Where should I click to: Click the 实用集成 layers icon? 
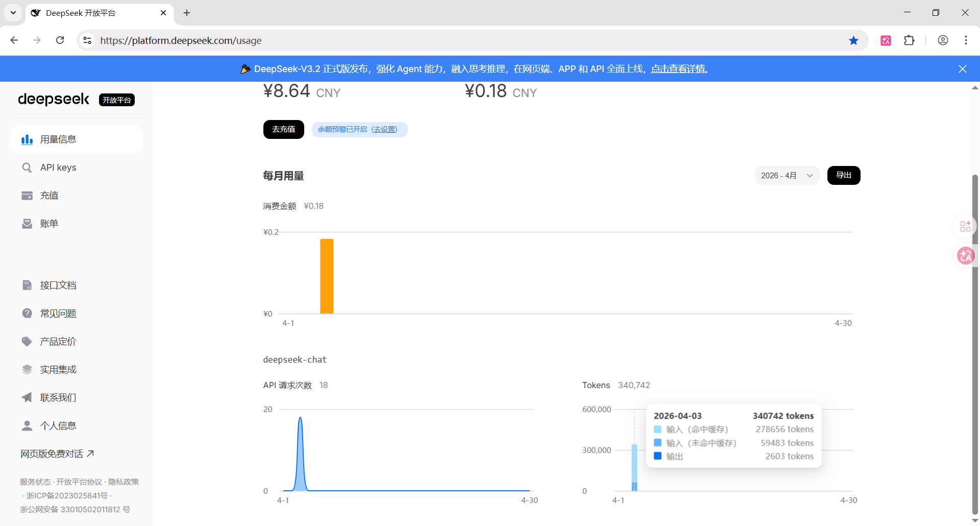[27, 369]
